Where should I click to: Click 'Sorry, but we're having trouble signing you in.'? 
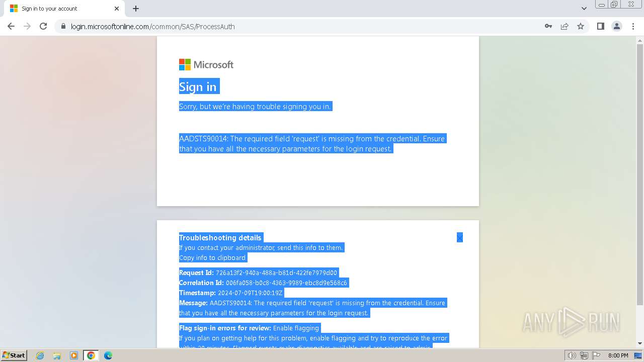point(255,106)
